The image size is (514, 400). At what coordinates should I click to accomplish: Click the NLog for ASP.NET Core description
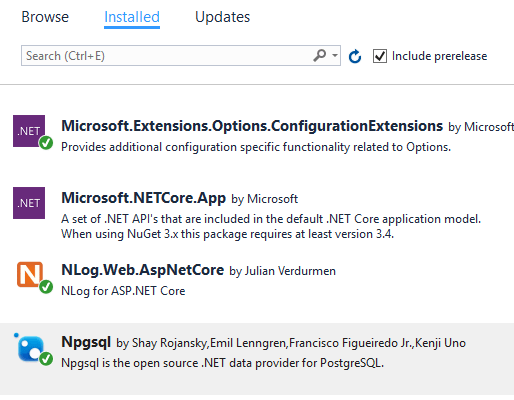pyautogui.click(x=123, y=291)
